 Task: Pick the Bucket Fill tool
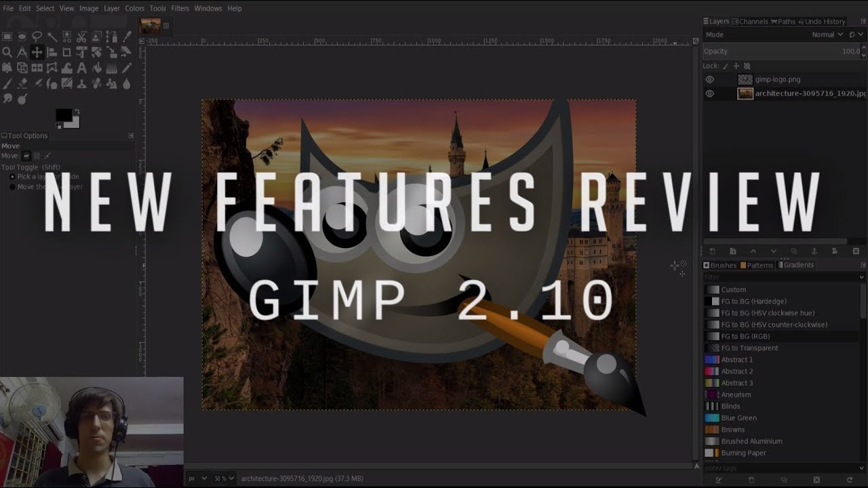(97, 68)
